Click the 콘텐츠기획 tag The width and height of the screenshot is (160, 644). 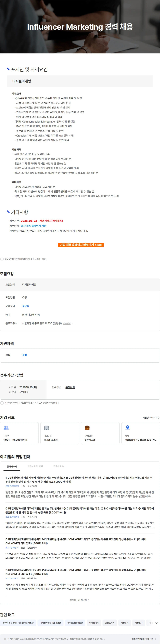pos(110,623)
